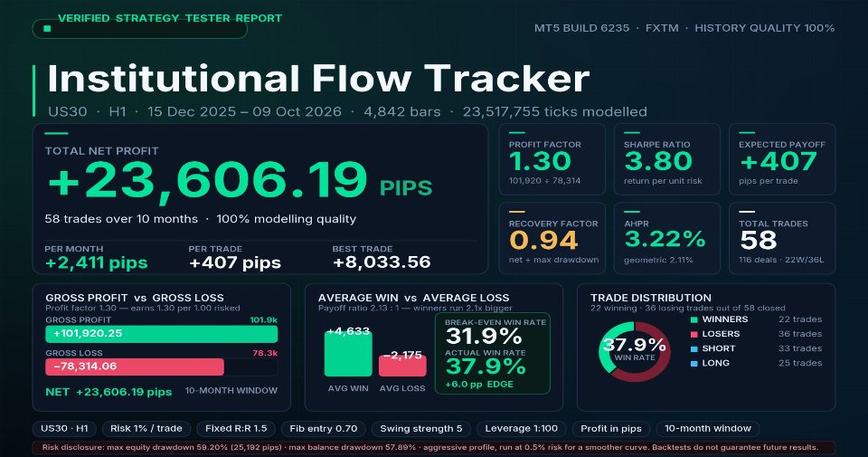Select the FXTM broker label
This screenshot has width=868, height=457.
(662, 28)
